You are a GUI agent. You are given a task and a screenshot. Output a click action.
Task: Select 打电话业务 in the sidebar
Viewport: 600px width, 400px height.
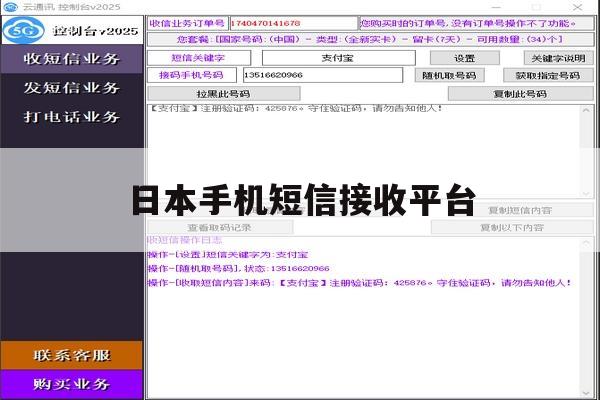pyautogui.click(x=72, y=117)
